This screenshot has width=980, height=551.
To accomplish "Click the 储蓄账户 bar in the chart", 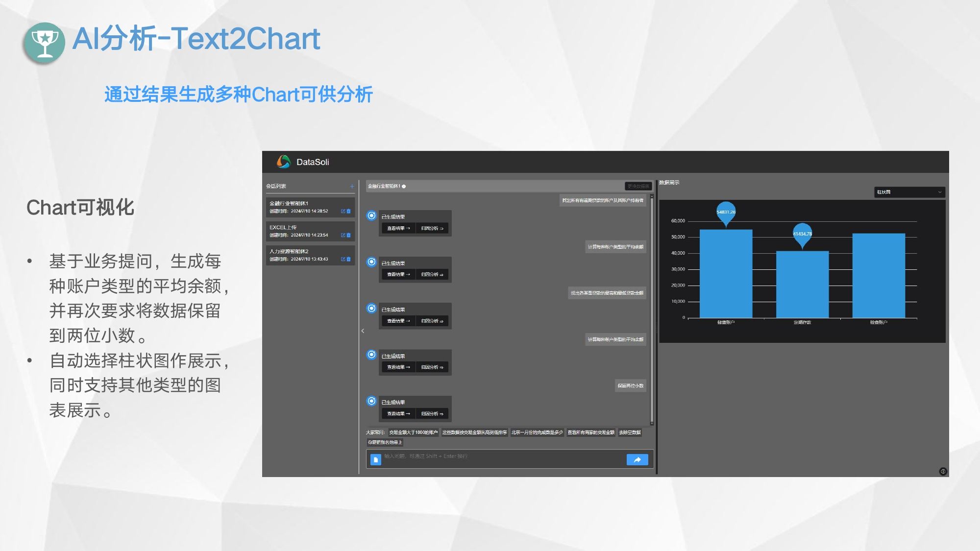I will pyautogui.click(x=726, y=273).
